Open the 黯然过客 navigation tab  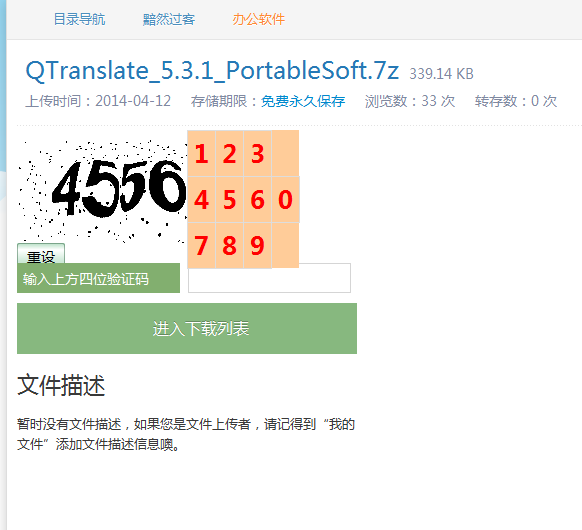[169, 19]
